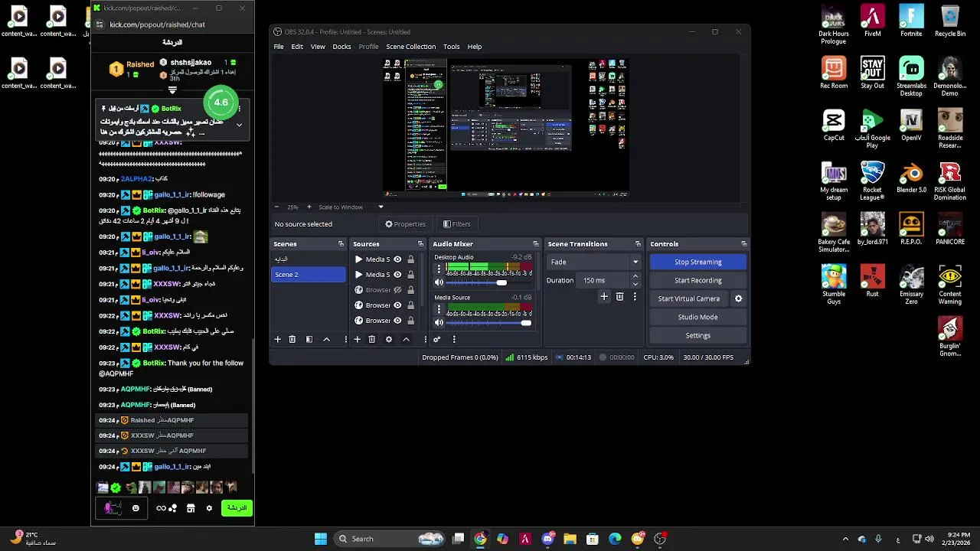
Task: Add a new scene with Scenes plus icon
Action: pos(278,339)
